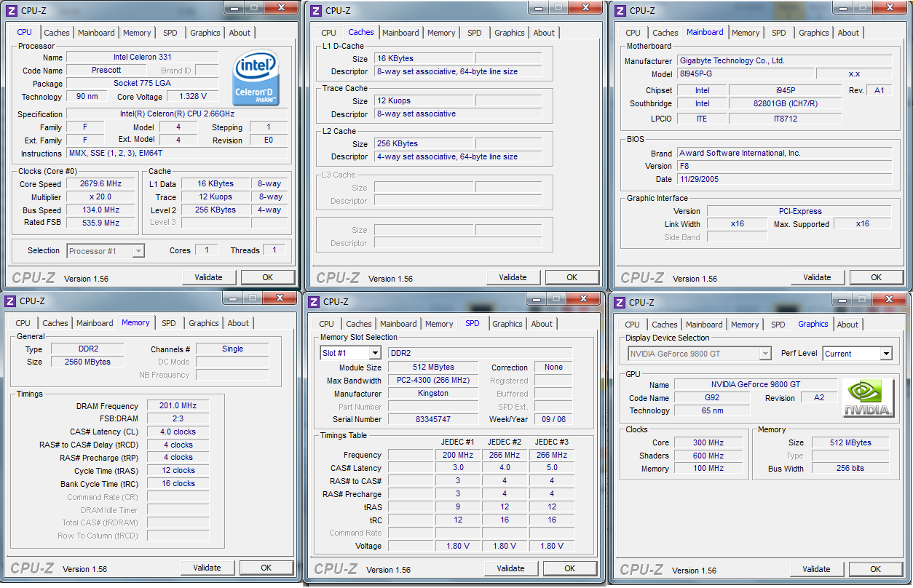The width and height of the screenshot is (913, 588).
Task: Click the i945P chipset value
Action: point(786,90)
